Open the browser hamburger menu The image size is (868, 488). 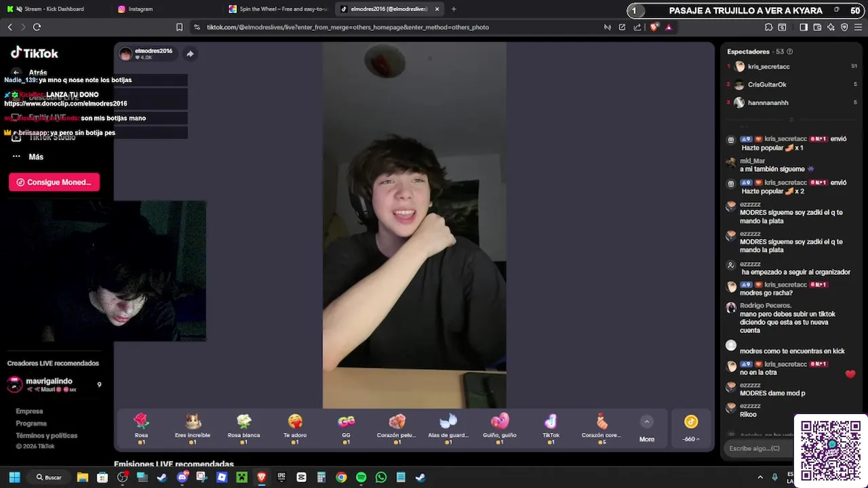coord(858,27)
